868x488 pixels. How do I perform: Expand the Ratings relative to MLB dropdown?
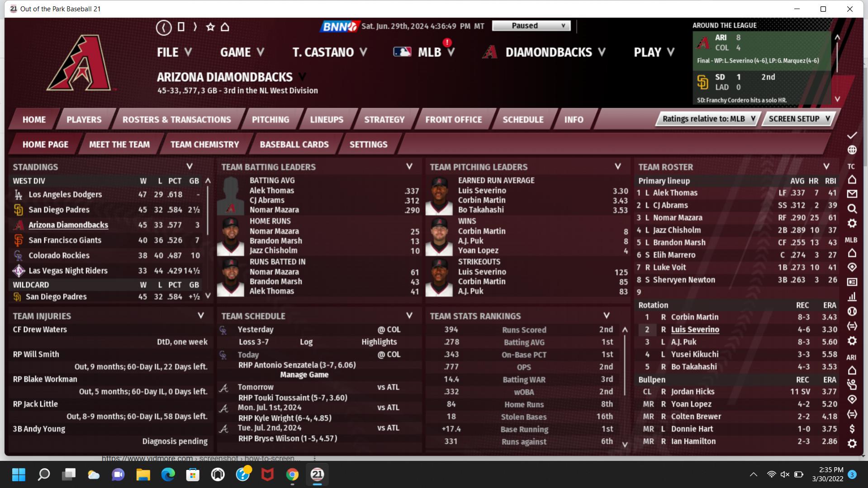tap(708, 119)
